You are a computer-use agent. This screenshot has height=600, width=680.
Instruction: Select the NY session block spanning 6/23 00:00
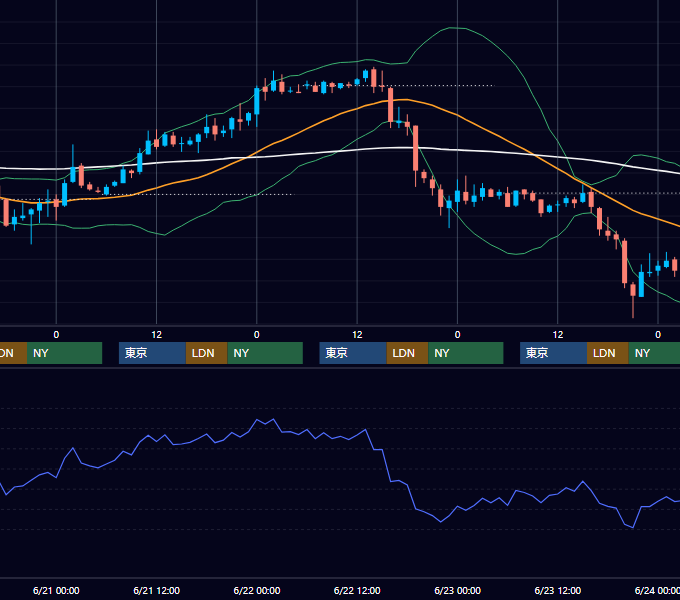click(466, 353)
